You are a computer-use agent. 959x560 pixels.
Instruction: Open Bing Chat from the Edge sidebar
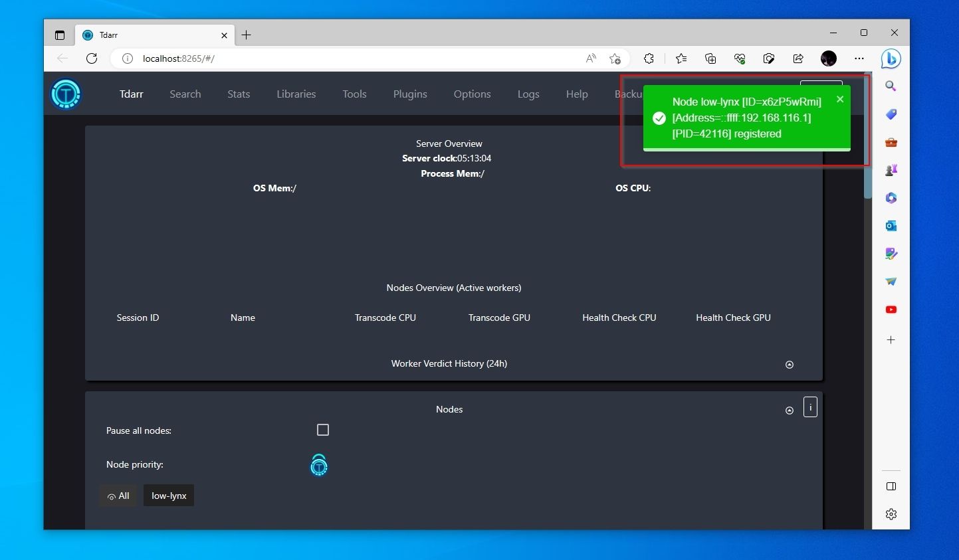pyautogui.click(x=891, y=58)
